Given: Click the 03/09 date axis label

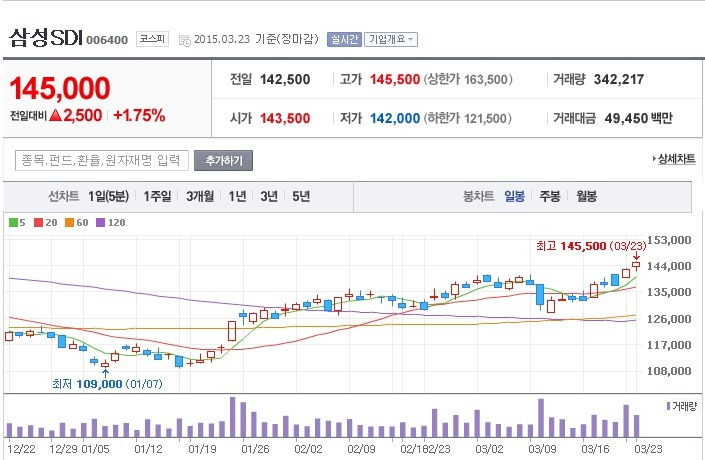Looking at the screenshot, I should [542, 449].
